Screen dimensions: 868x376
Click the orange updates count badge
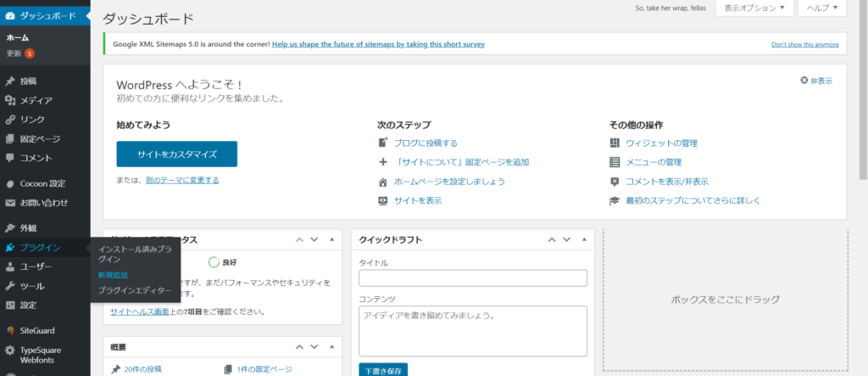(x=30, y=53)
